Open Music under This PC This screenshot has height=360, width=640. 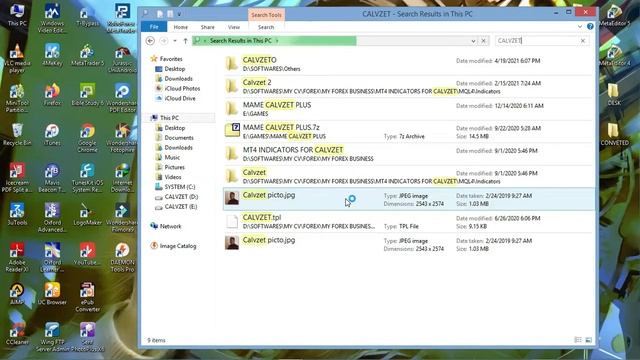click(x=172, y=158)
